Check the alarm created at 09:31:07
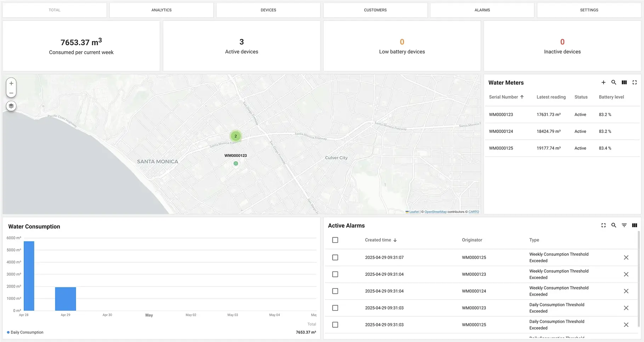 tap(335, 257)
